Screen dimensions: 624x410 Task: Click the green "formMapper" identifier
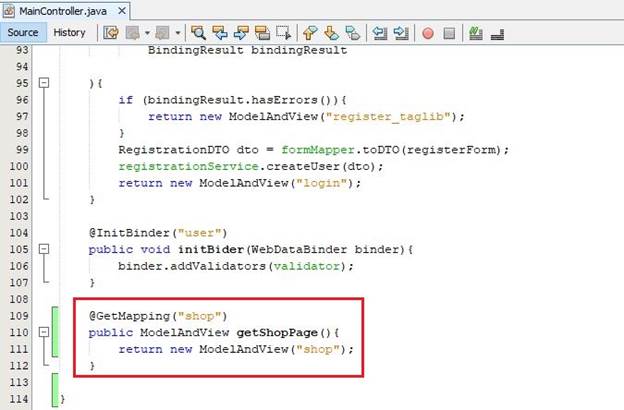coord(318,150)
